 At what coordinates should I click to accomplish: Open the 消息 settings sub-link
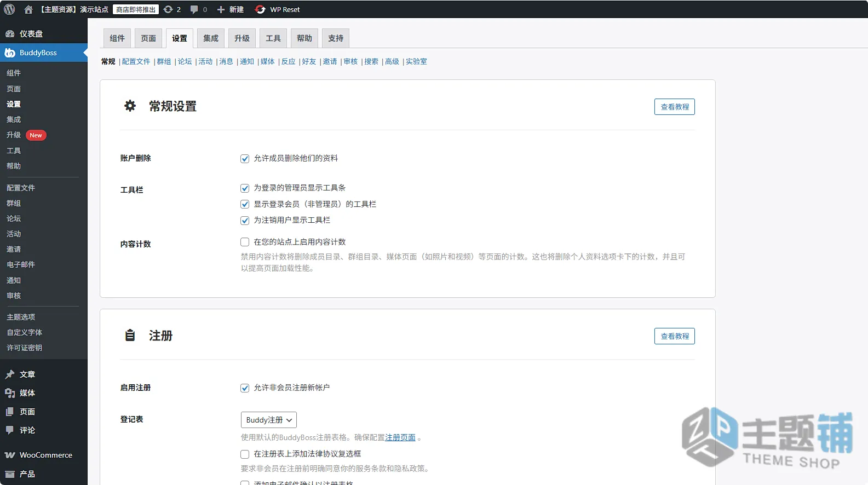(226, 61)
